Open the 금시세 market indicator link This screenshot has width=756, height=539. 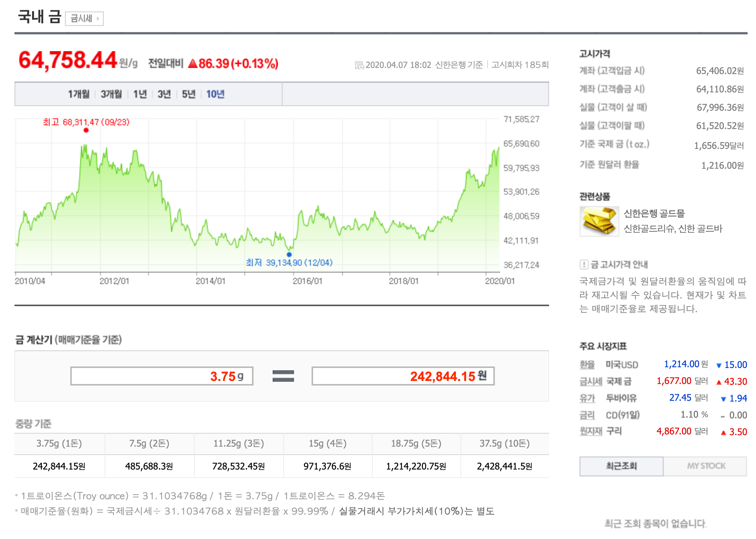point(590,381)
